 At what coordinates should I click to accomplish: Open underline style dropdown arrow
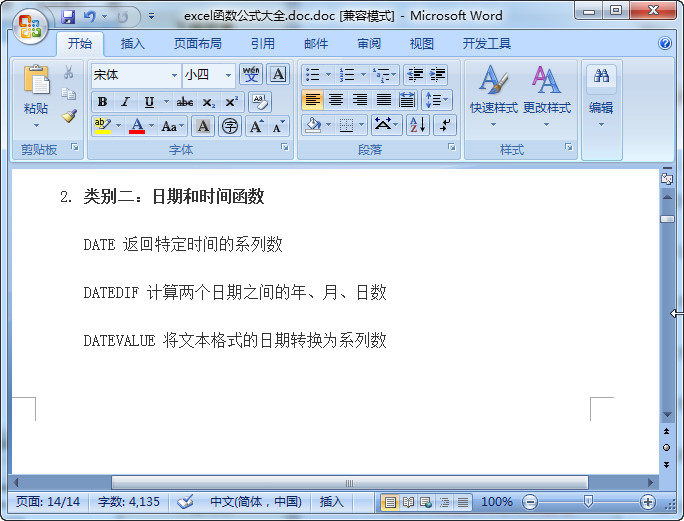(x=166, y=102)
